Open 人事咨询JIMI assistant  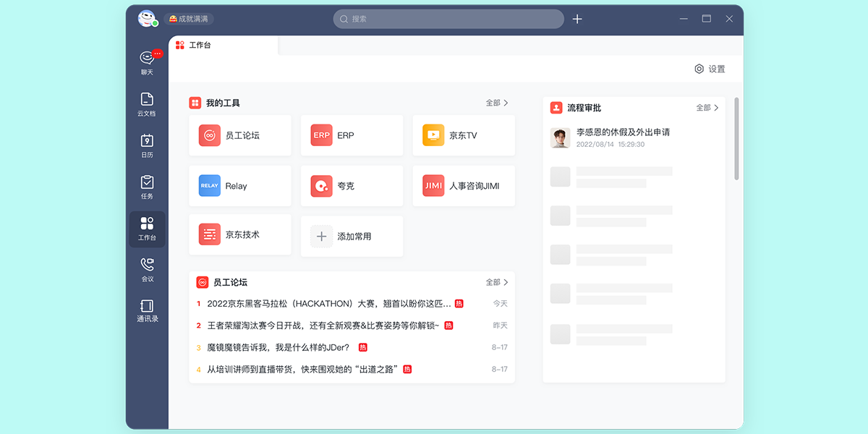(x=463, y=186)
